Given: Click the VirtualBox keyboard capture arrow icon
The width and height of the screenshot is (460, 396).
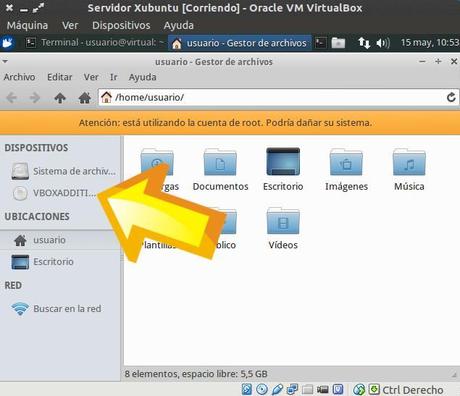Looking at the screenshot, I should tap(374, 389).
